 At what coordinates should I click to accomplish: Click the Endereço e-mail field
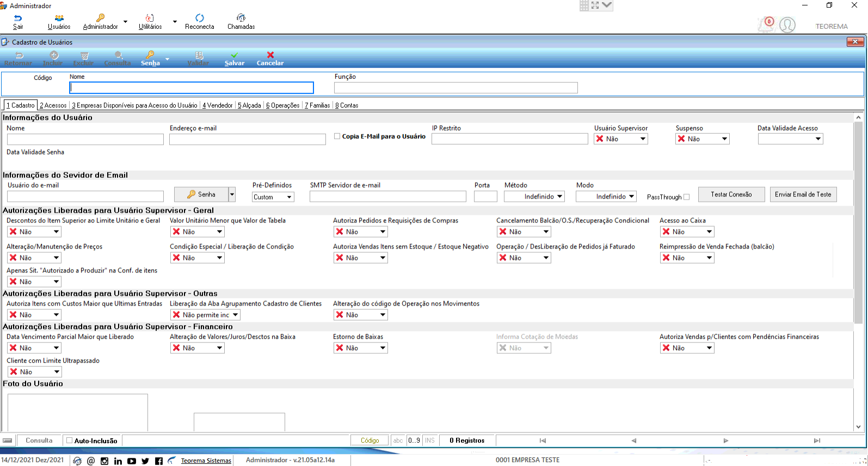[248, 139]
